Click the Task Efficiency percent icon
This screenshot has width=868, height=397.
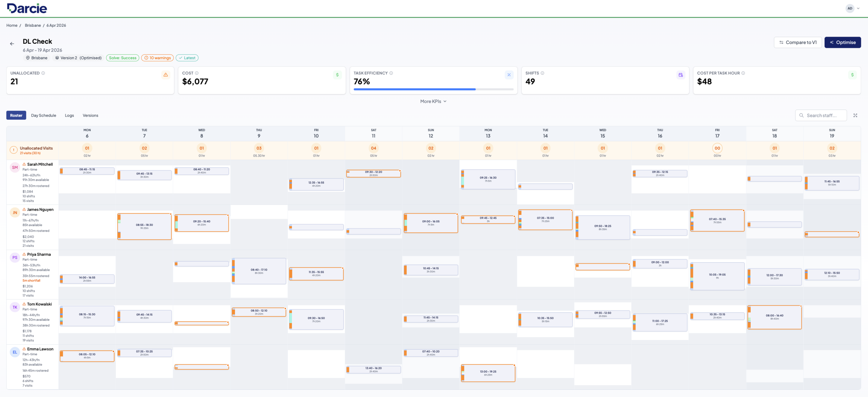[509, 75]
